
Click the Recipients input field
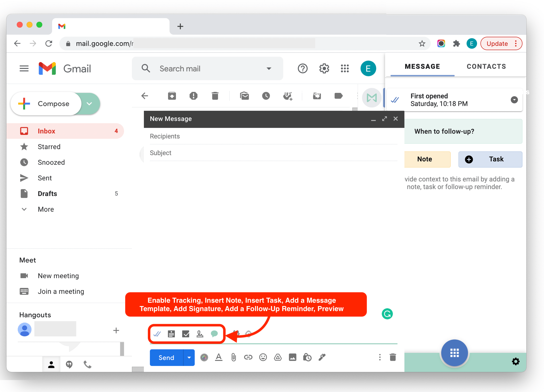tap(273, 136)
